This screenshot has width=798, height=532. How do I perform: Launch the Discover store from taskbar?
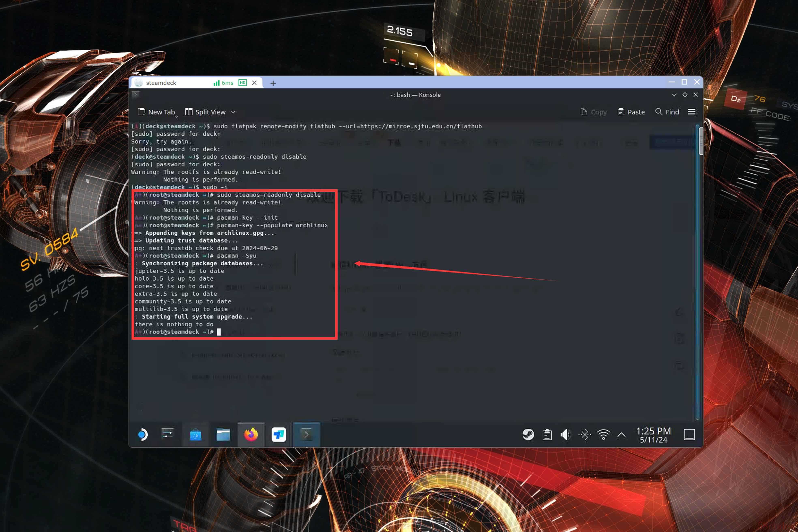click(195, 434)
